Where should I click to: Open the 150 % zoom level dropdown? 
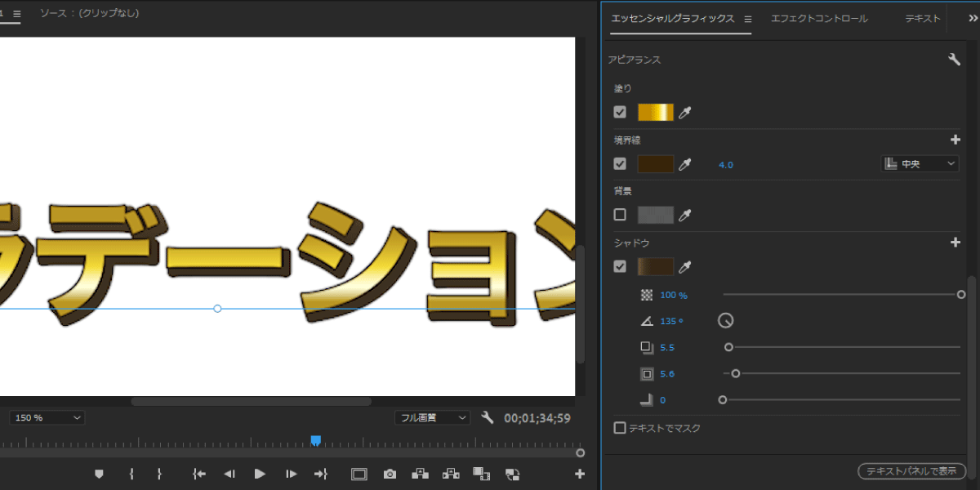pyautogui.click(x=47, y=417)
